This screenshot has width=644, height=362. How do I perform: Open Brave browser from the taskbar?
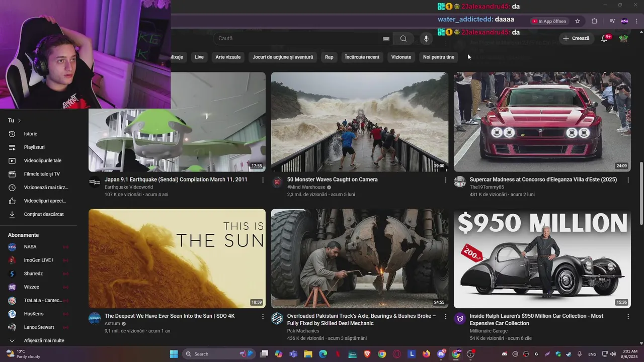[367, 354]
